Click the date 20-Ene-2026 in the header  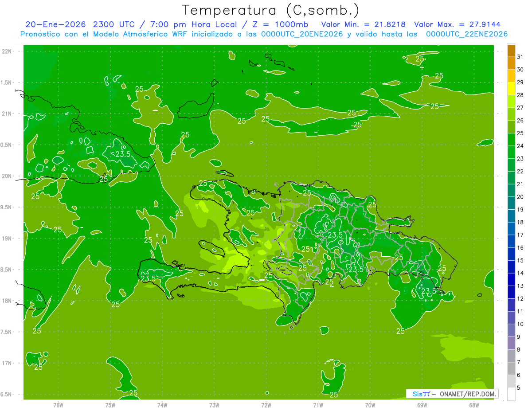pos(56,24)
